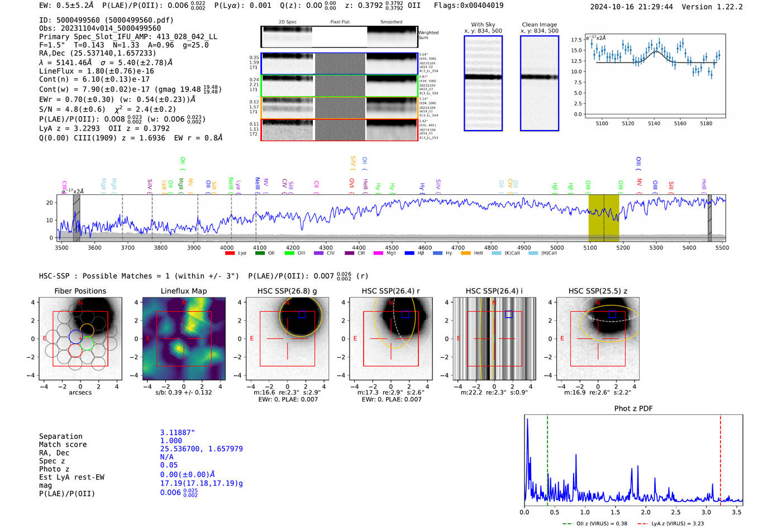This screenshot has height=532, width=782.
Task: Click the Clean Image cutout
Action: point(540,83)
